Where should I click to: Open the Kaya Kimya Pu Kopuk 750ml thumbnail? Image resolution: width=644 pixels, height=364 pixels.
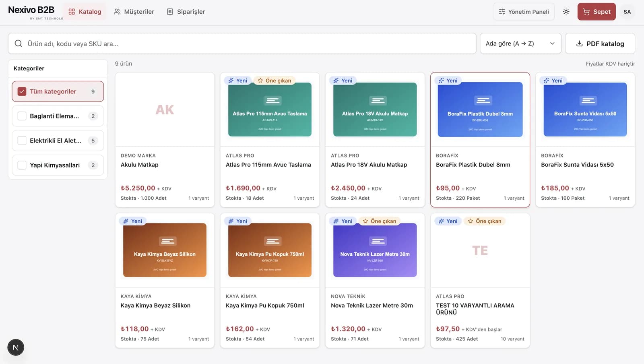[x=270, y=250]
